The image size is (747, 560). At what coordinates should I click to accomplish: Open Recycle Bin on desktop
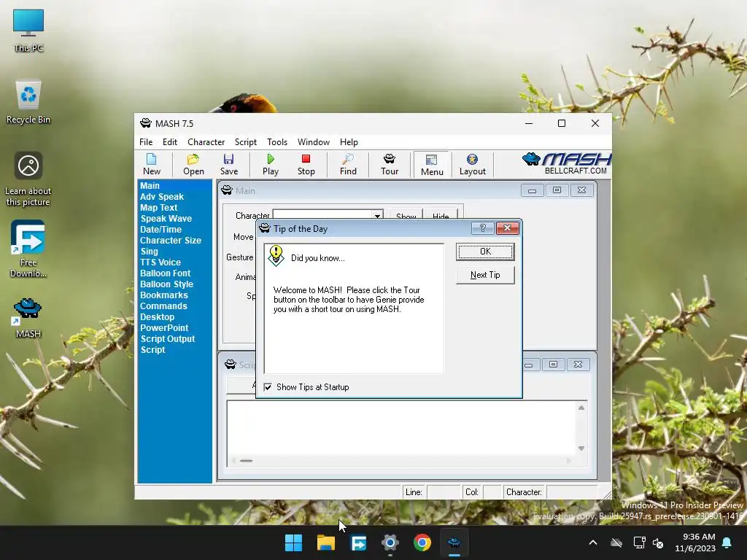pyautogui.click(x=28, y=102)
